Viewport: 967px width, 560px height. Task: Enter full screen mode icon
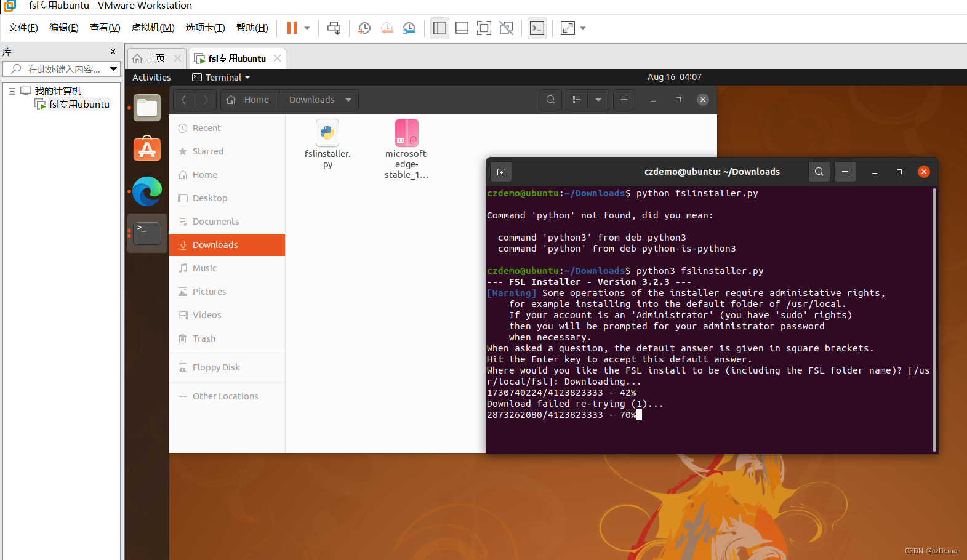tap(484, 28)
